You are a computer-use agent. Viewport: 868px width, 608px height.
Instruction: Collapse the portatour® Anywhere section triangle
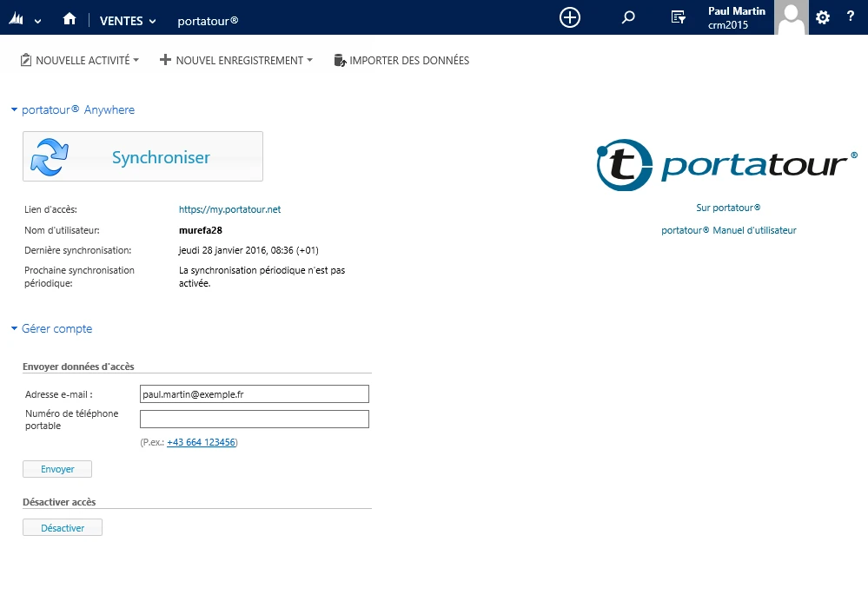tap(15, 109)
